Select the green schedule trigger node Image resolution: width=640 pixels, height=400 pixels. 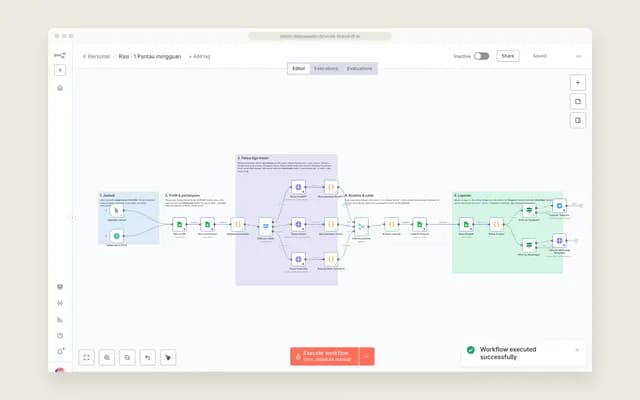[117, 236]
